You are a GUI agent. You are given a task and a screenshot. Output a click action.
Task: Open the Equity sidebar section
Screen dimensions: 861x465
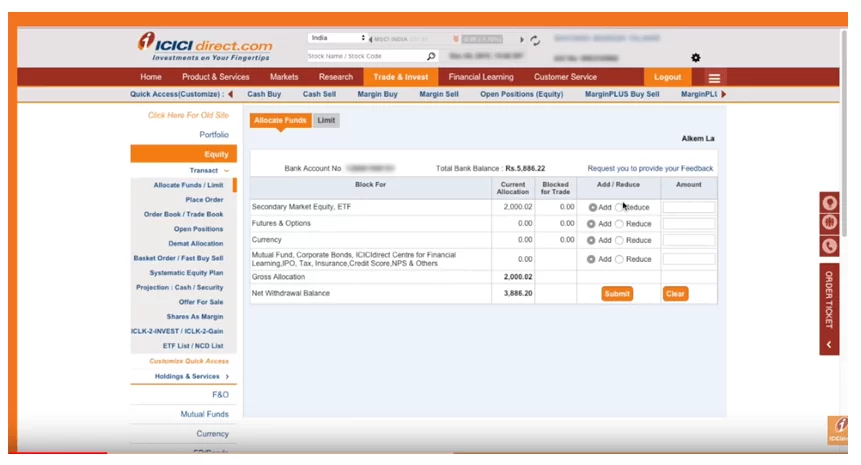[183, 154]
